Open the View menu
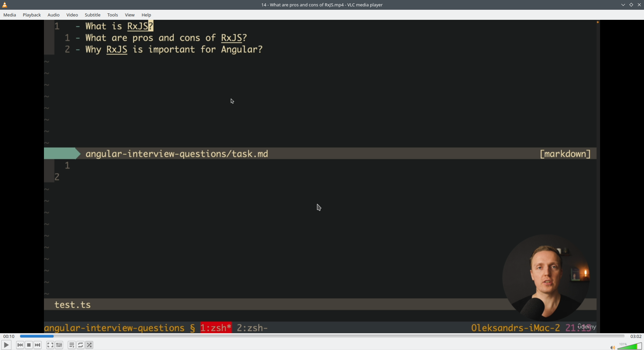644x350 pixels. pos(130,15)
